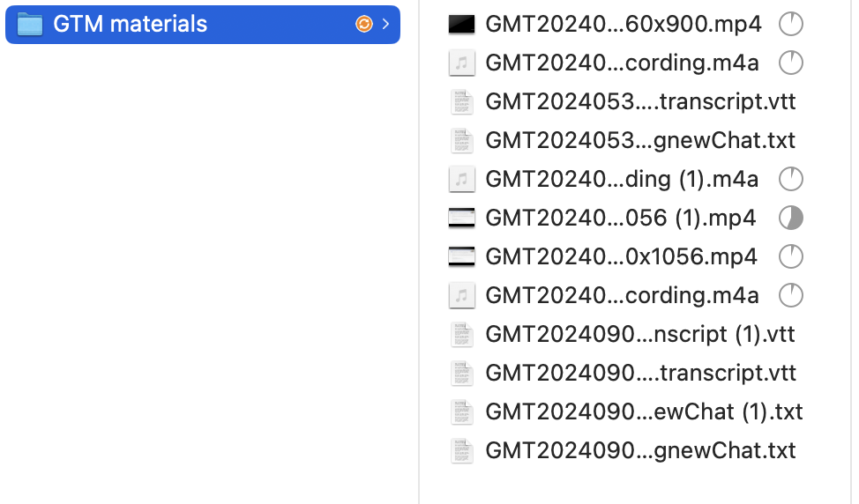Select GMT2024053 transcript.vtt file
This screenshot has width=859, height=504.
640,102
